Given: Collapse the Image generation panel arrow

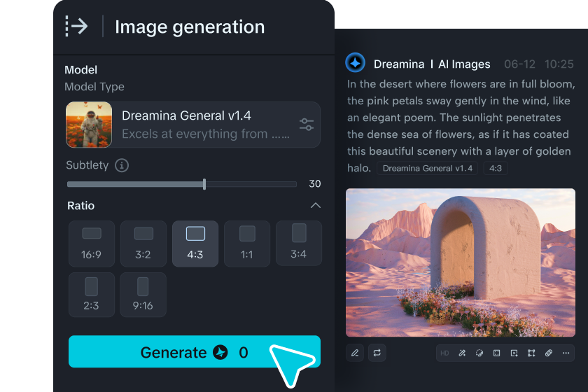Looking at the screenshot, I should coord(76,27).
